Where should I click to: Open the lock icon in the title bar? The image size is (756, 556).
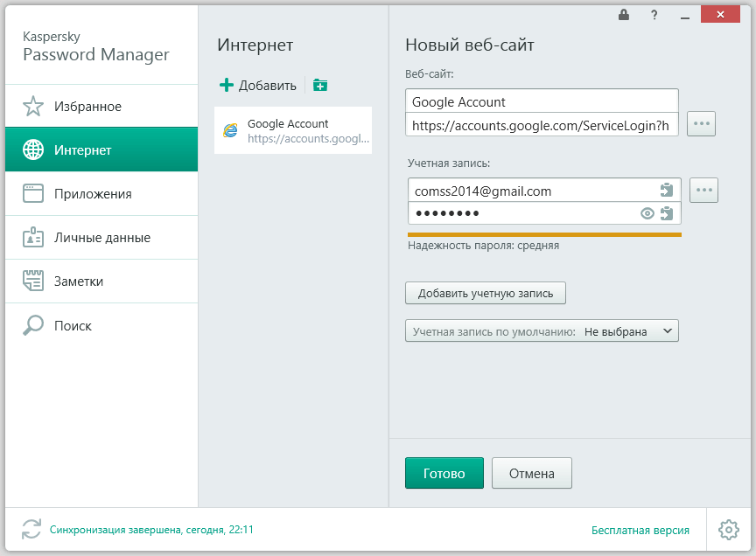coord(623,14)
